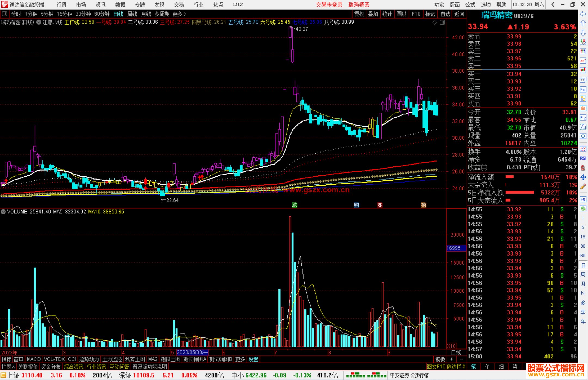588x380 pixels.
Task: Click the left arrow back sidebar icon
Action: (583, 14)
